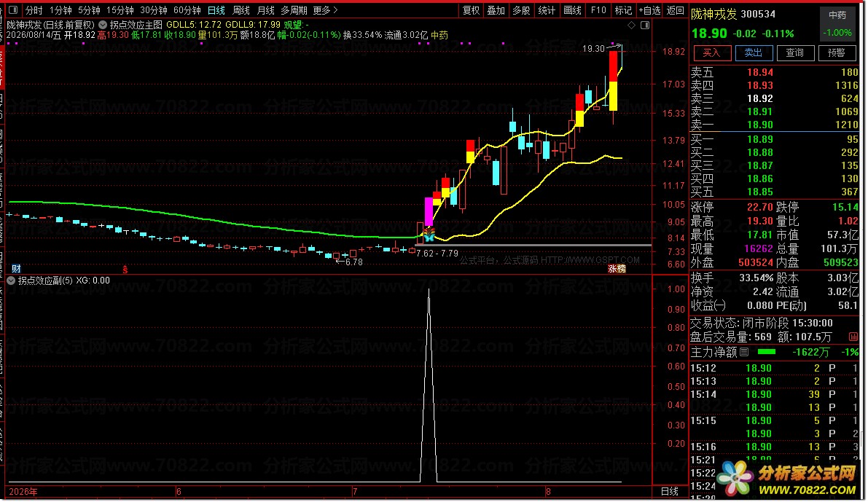
Task: Switch to 5分钟 period
Action: click(x=89, y=10)
